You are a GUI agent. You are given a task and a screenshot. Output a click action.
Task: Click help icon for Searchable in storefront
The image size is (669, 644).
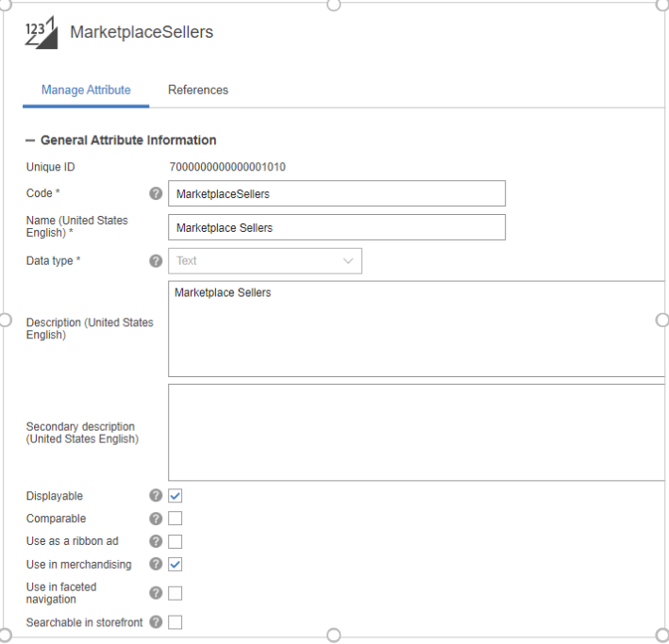(x=157, y=622)
